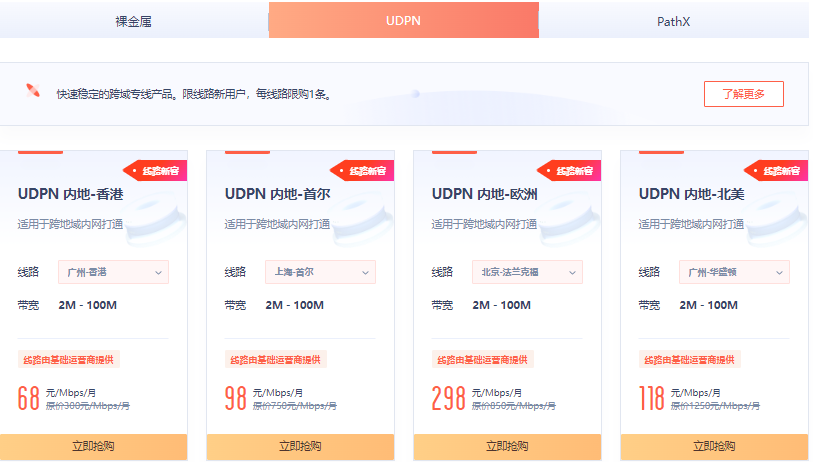The height and width of the screenshot is (462, 813).
Task: Click 立即抢购 for UDPN 内地-欧洲
Action: pyautogui.click(x=507, y=446)
